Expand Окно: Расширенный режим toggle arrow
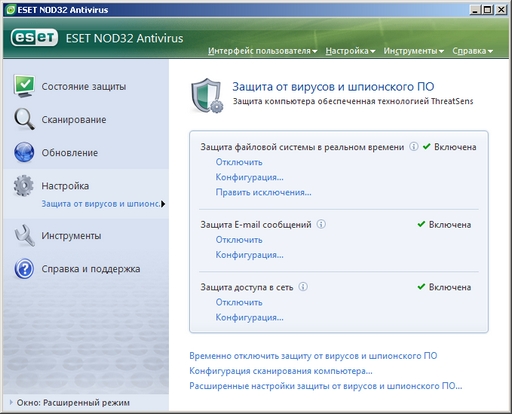512x414 pixels. [x=11, y=402]
